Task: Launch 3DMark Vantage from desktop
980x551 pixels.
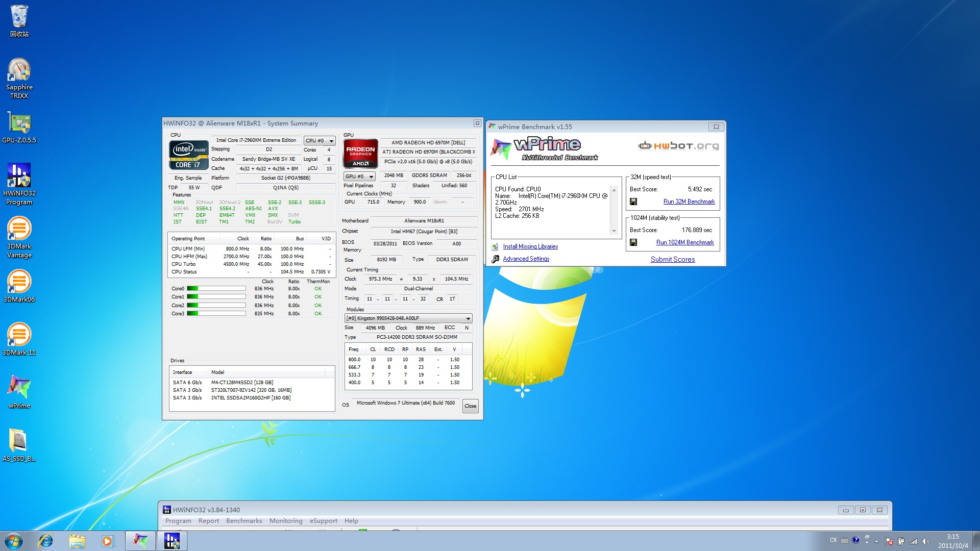Action: click(19, 237)
